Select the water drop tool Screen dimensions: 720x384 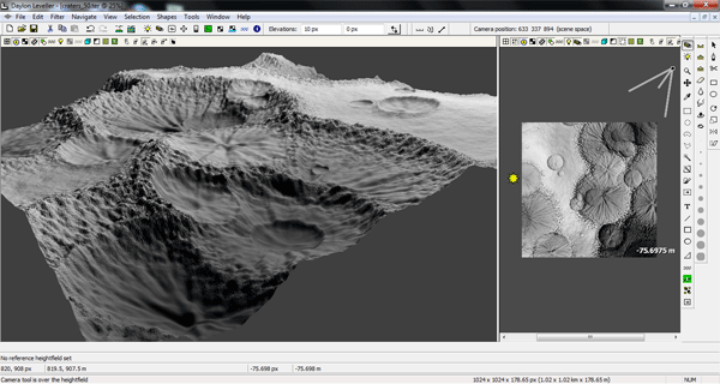[x=701, y=92]
